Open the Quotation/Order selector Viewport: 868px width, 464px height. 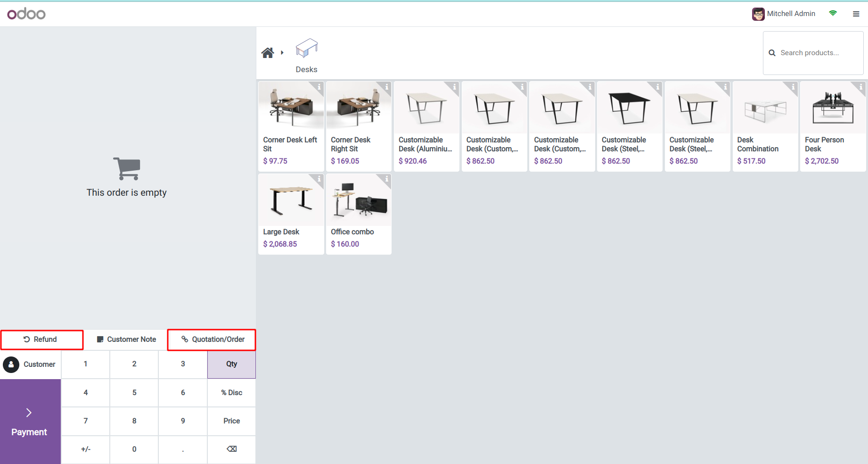tap(212, 340)
